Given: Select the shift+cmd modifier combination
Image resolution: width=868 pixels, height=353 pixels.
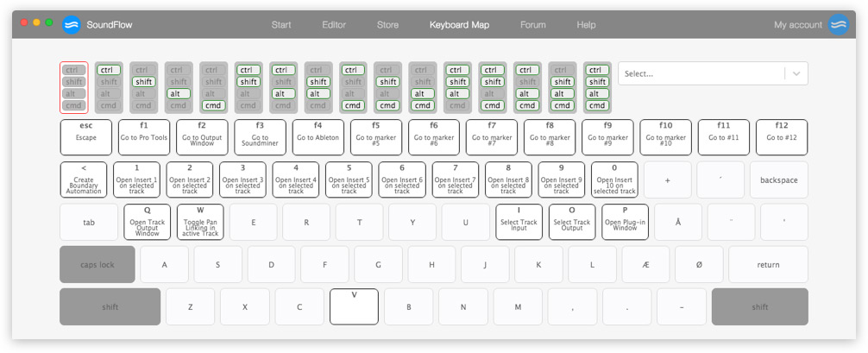Looking at the screenshot, I should click(x=387, y=87).
